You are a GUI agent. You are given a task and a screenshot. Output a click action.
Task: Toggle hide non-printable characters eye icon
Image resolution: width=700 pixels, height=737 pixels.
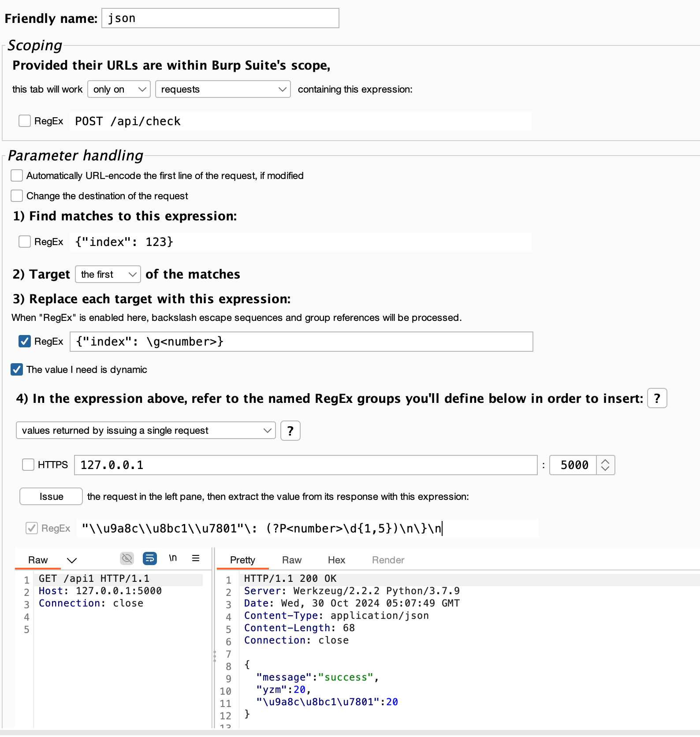coord(127,558)
